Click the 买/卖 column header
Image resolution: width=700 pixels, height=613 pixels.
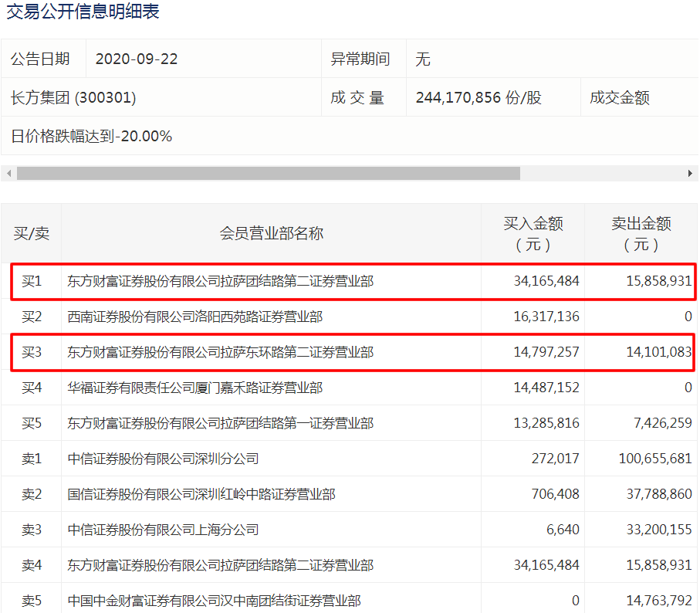(x=31, y=232)
